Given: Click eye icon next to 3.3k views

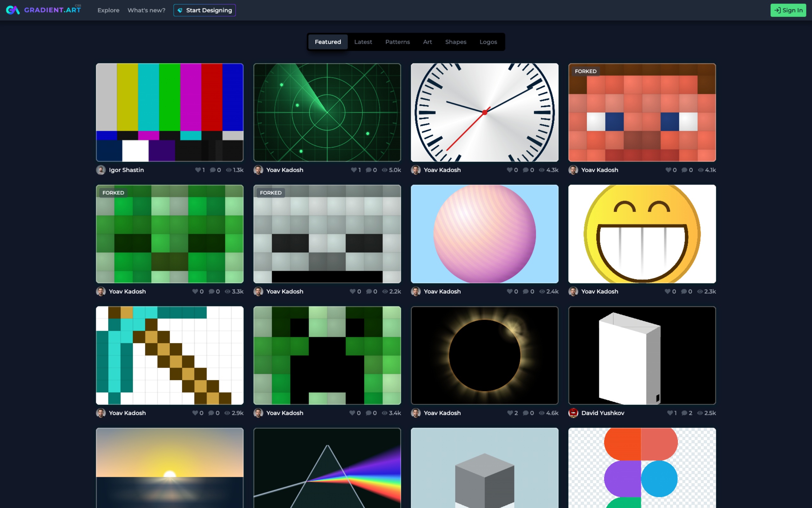Looking at the screenshot, I should [x=227, y=291].
